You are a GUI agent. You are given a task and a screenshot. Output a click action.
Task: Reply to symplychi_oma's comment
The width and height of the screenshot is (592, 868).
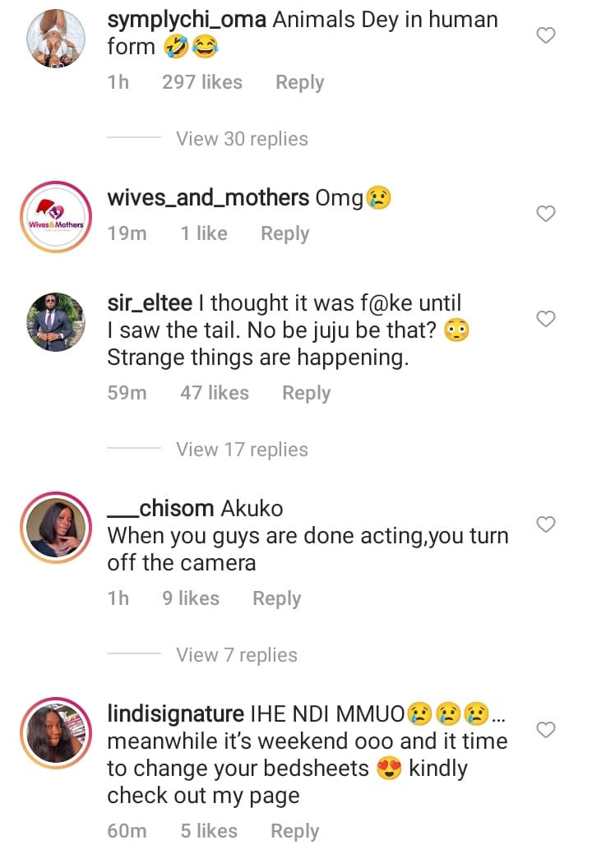pyautogui.click(x=299, y=82)
